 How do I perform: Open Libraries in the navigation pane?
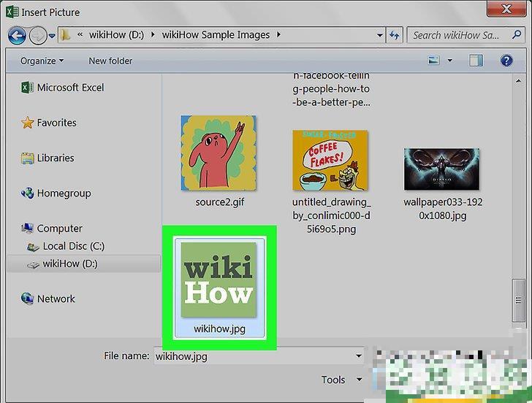point(56,158)
